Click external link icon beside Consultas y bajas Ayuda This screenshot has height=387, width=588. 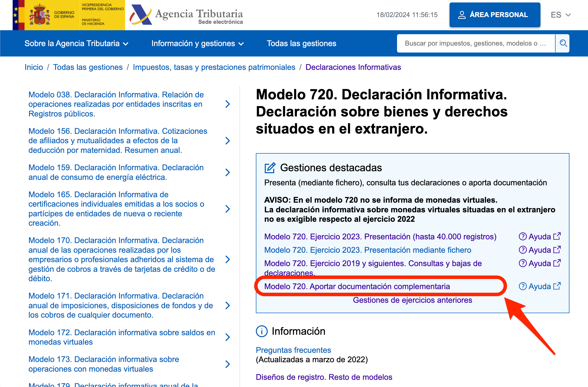[557, 263]
